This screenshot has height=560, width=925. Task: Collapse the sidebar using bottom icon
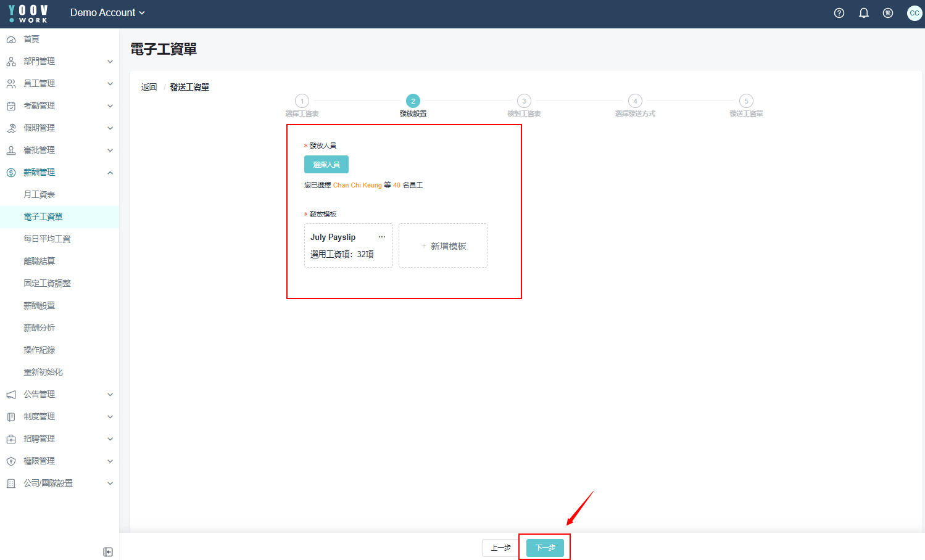click(108, 552)
